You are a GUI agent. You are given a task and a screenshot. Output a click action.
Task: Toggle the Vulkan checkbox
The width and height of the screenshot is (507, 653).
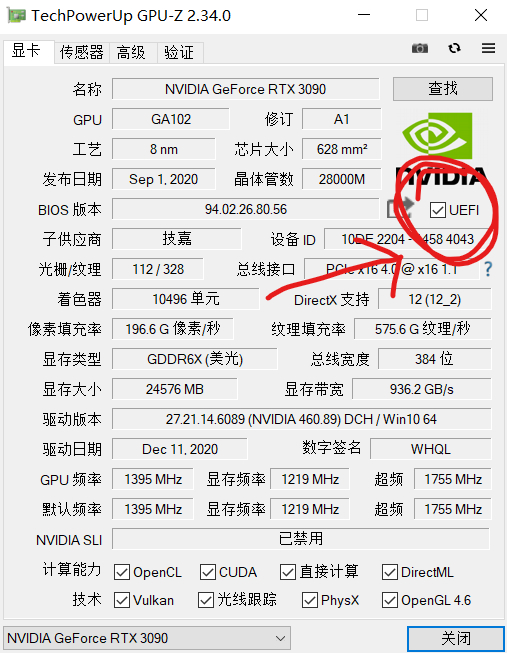click(122, 600)
